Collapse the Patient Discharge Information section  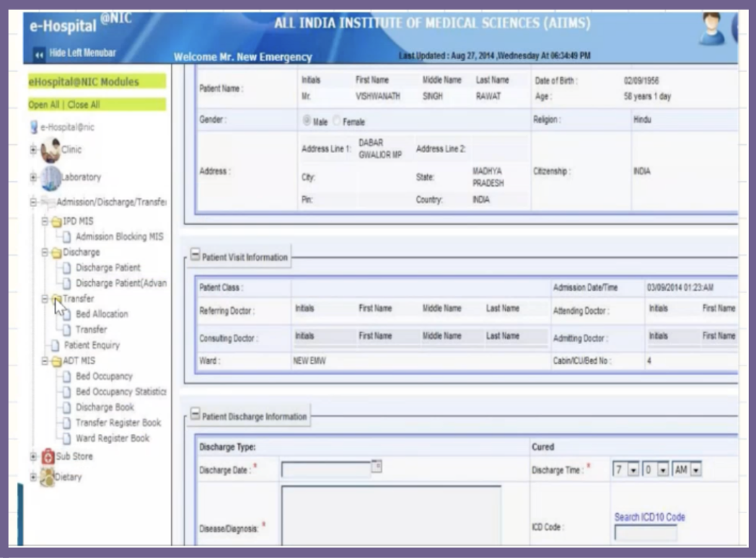194,416
